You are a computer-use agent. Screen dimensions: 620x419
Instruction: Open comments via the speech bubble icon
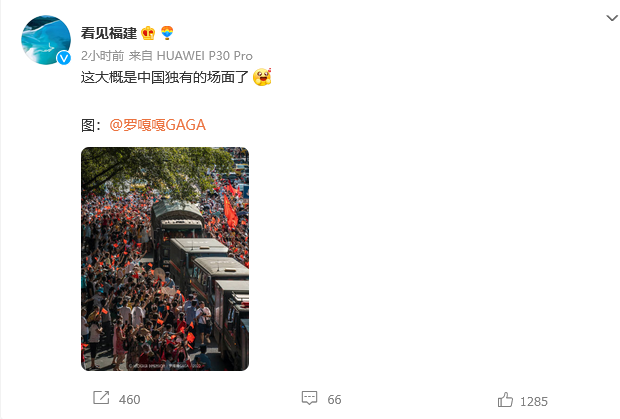point(309,398)
